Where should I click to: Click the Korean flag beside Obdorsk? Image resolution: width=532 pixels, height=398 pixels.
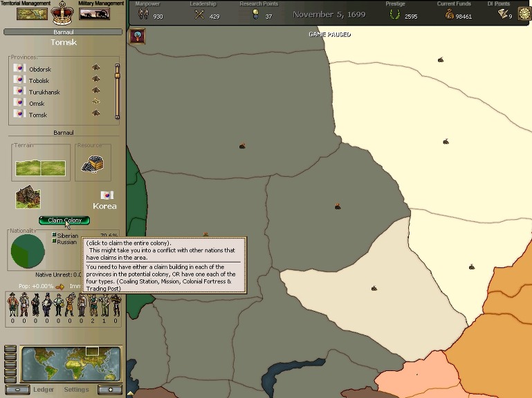(19, 68)
